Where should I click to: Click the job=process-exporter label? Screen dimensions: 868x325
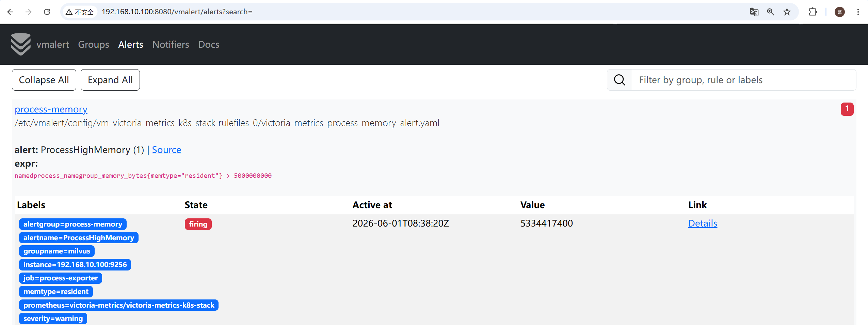click(x=61, y=278)
